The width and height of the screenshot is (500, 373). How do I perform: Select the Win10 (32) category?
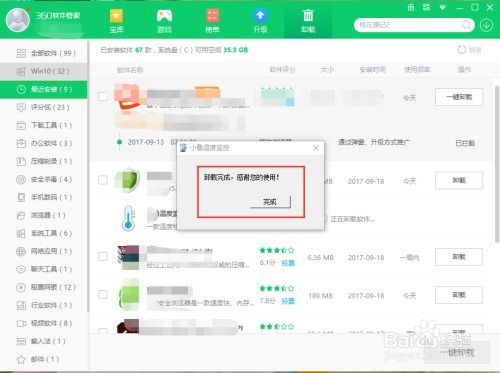point(44,71)
